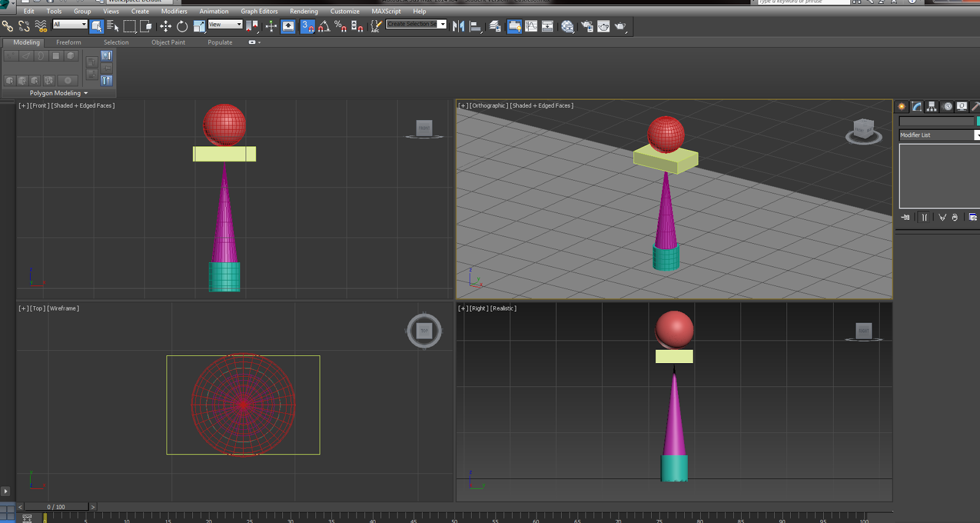This screenshot has width=980, height=523.
Task: Open the Select by Name list icon
Action: 113,26
